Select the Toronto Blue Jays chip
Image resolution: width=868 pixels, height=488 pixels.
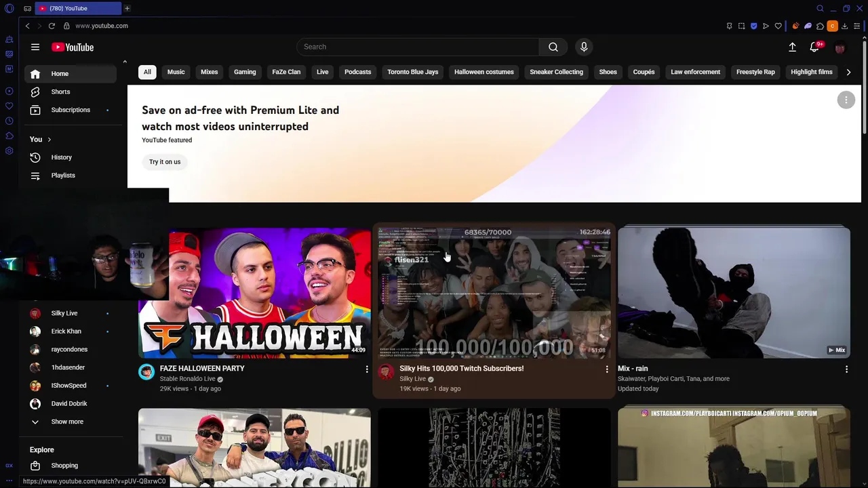click(x=413, y=72)
